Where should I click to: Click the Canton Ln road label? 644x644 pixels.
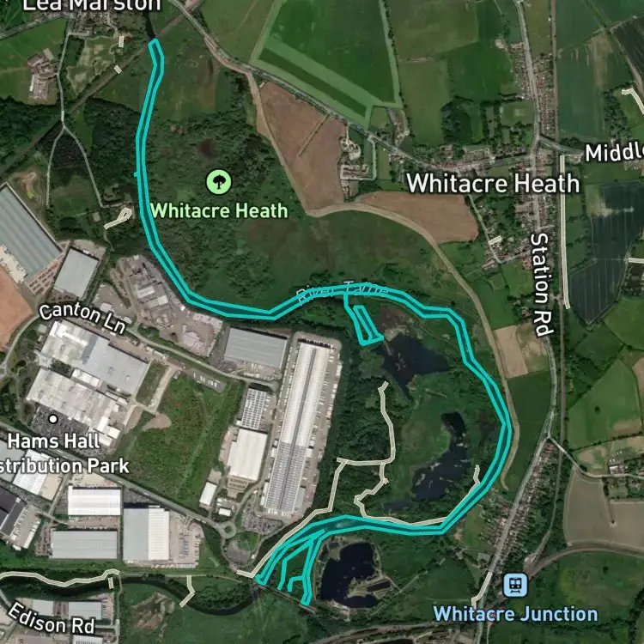[x=82, y=319]
